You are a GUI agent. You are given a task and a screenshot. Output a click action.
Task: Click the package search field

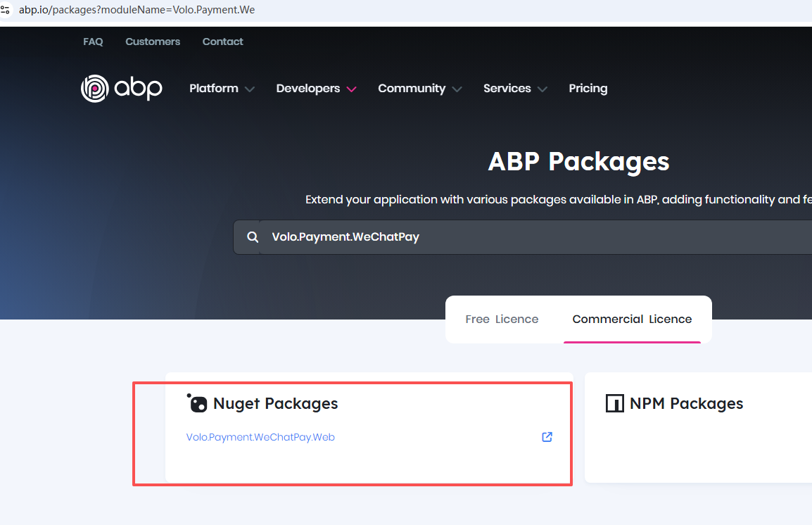click(x=523, y=237)
